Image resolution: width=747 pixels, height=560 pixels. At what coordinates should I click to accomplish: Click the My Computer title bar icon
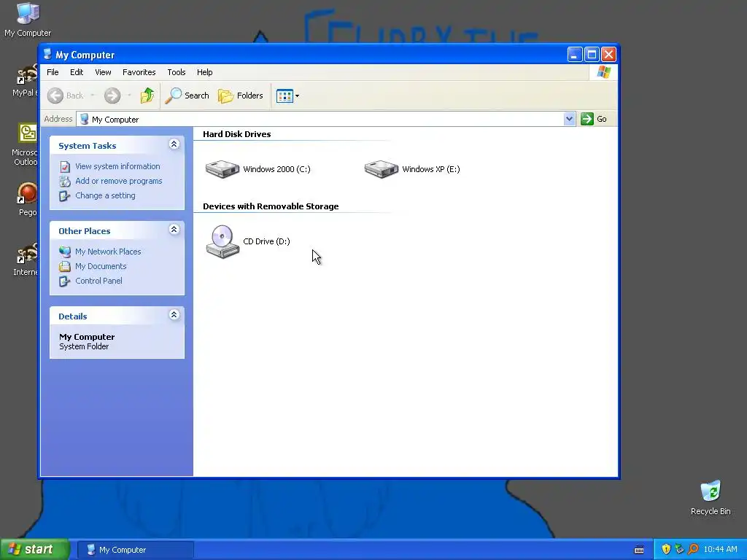(x=47, y=54)
